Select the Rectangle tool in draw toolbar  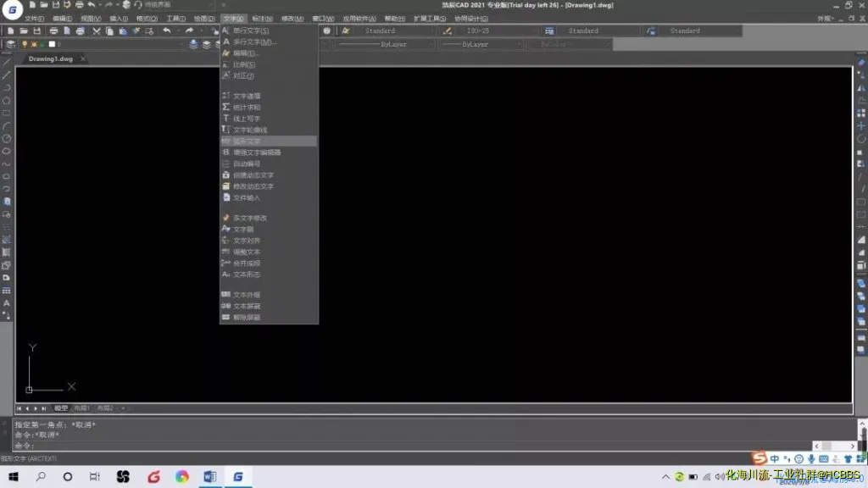7,114
